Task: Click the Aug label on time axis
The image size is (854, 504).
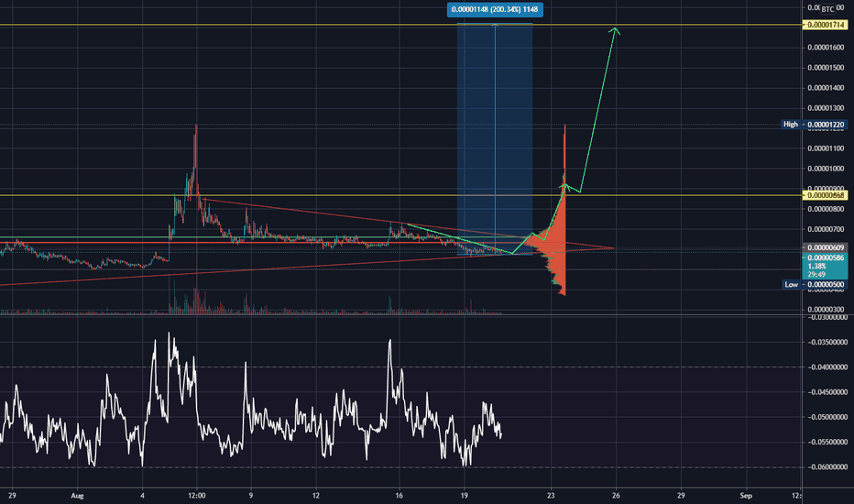Action: point(77,496)
